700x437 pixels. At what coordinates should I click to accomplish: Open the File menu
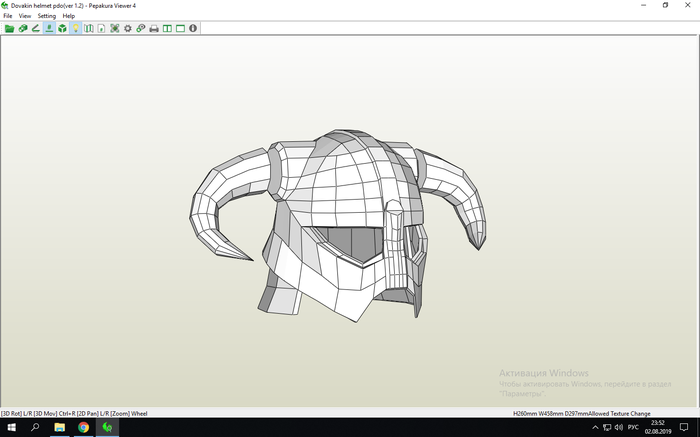(x=8, y=16)
